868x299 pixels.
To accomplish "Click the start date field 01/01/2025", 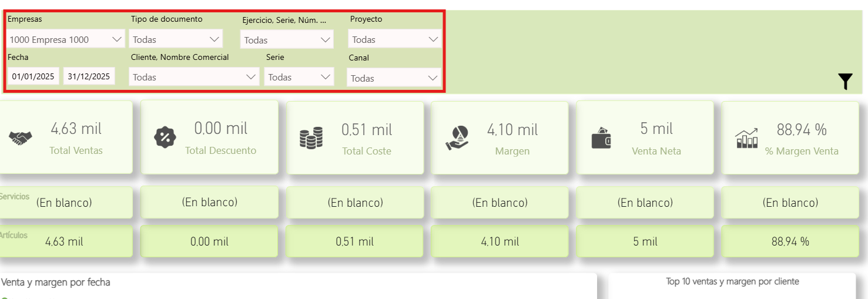I will point(33,76).
